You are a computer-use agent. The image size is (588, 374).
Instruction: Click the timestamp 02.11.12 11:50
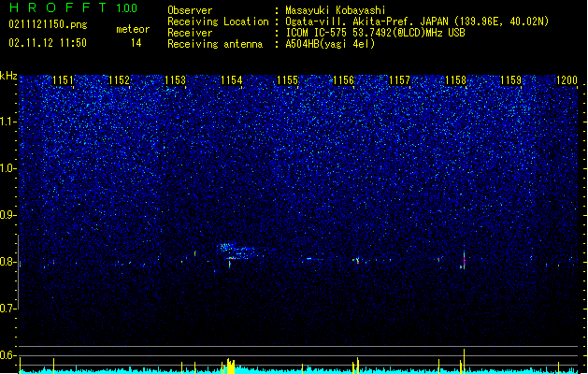[x=48, y=43]
